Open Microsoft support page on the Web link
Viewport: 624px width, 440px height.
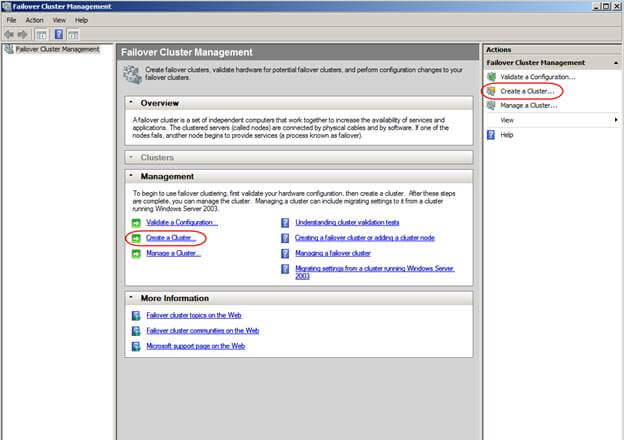[195, 346]
